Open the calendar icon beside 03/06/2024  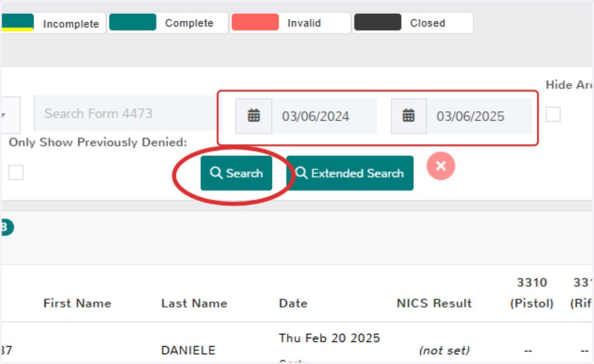[254, 116]
